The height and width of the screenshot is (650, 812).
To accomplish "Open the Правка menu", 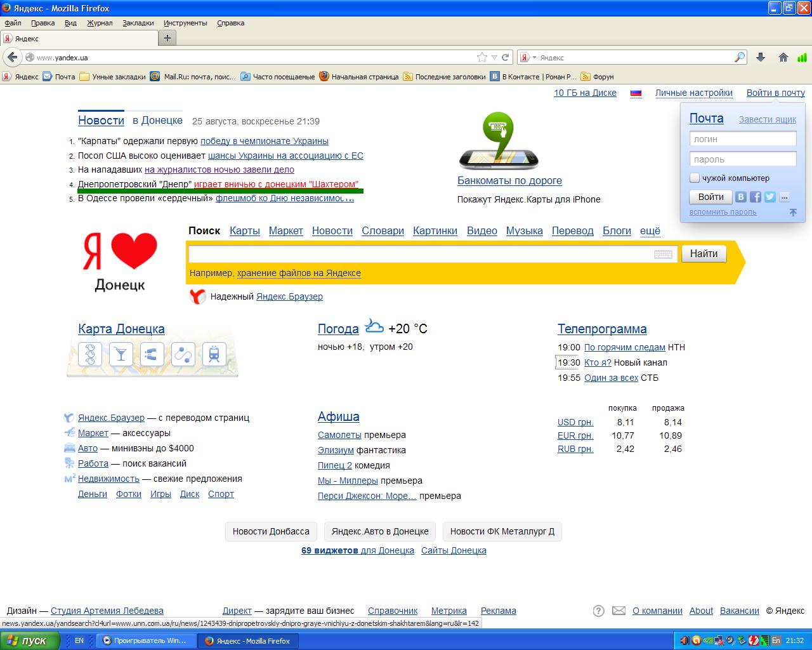I will [x=43, y=23].
